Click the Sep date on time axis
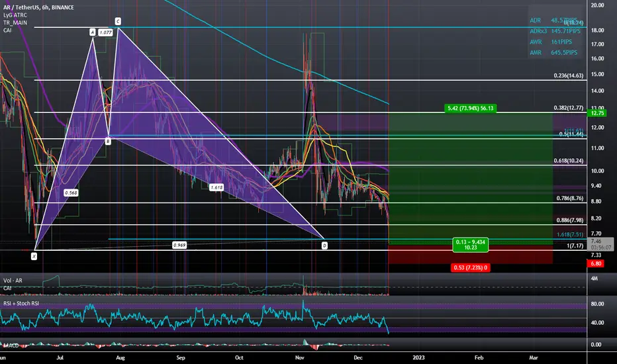This screenshot has height=364, width=617. 181,357
